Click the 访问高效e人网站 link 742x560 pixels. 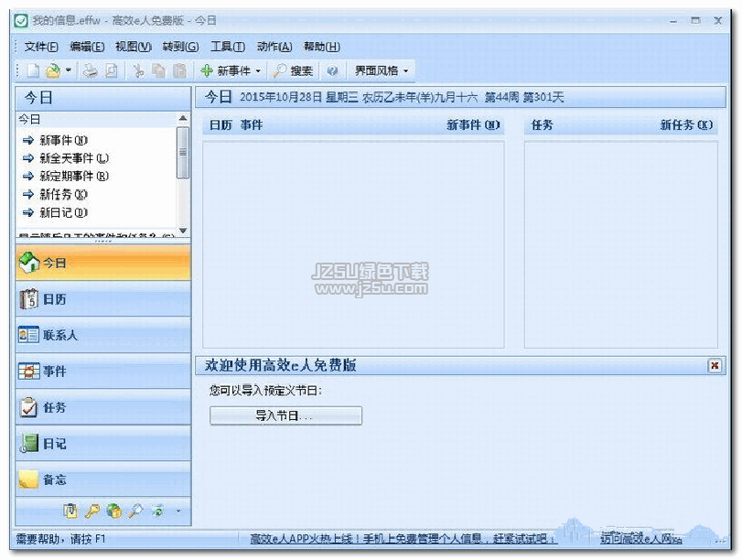[x=641, y=539]
